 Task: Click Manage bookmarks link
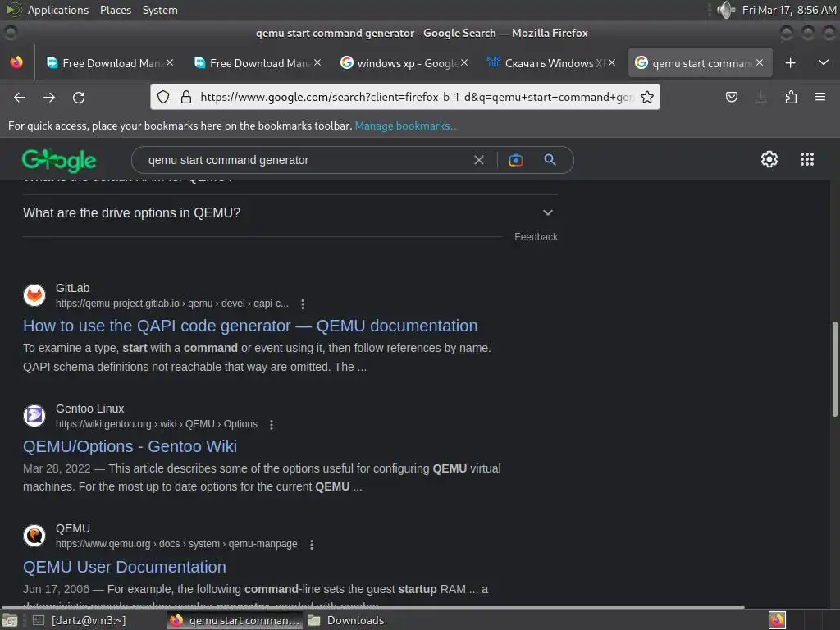click(x=407, y=126)
